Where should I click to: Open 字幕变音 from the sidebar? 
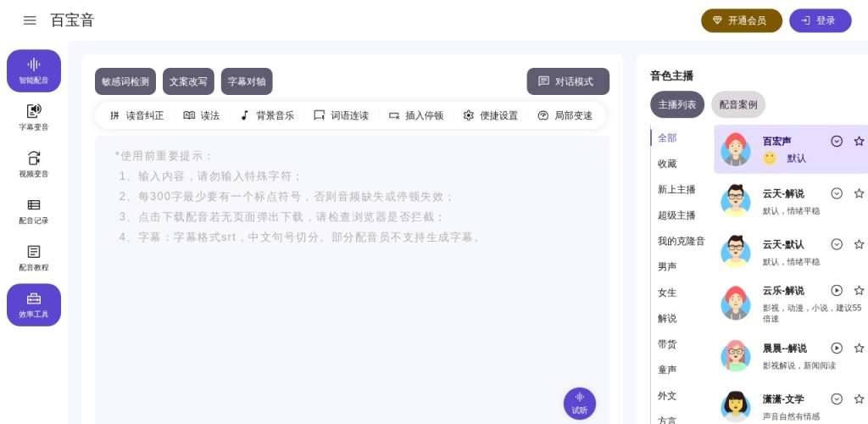[34, 117]
